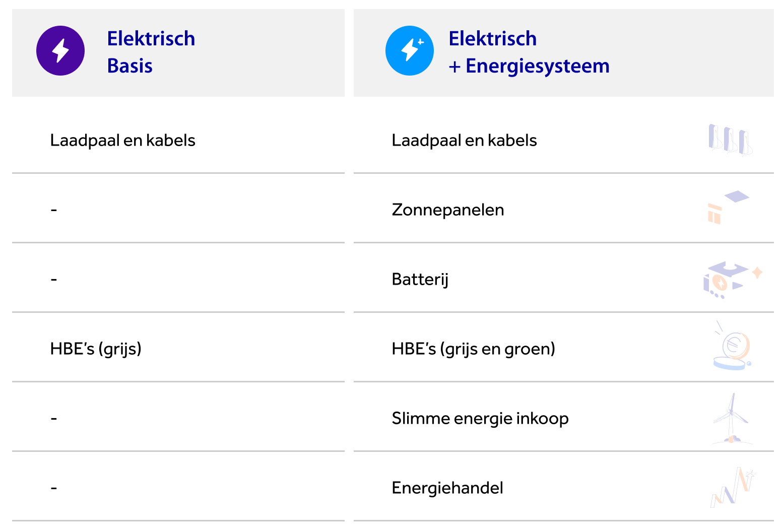Click the euro coin illustration icon

pos(732,348)
